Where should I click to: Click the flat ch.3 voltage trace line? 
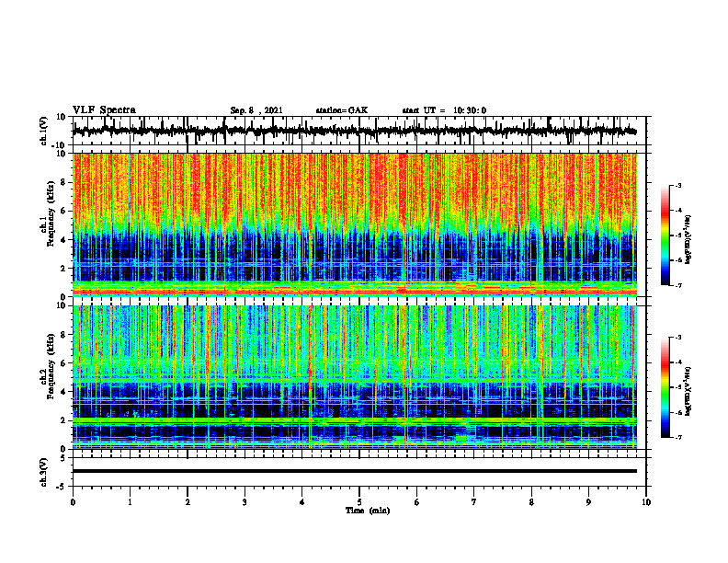click(354, 471)
